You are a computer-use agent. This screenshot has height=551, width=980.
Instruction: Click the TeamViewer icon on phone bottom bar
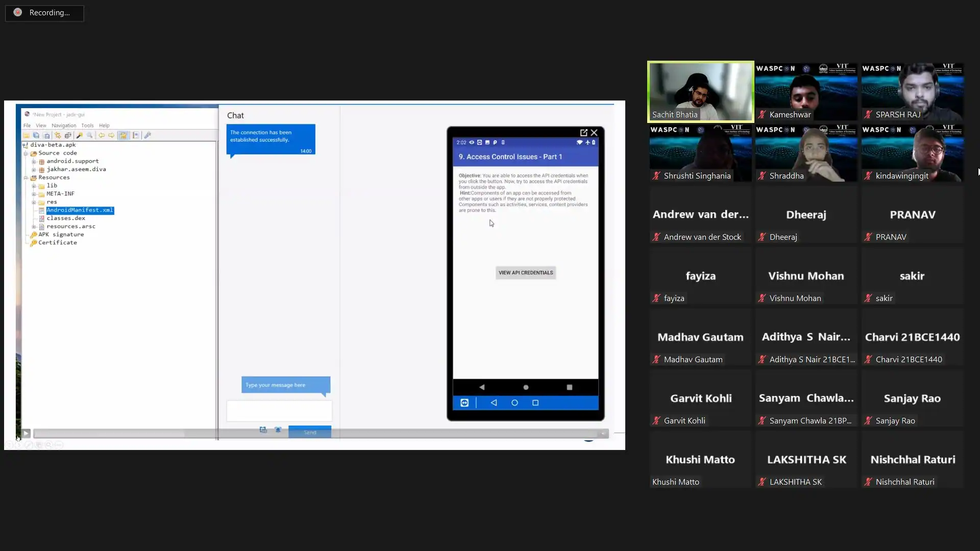click(464, 403)
